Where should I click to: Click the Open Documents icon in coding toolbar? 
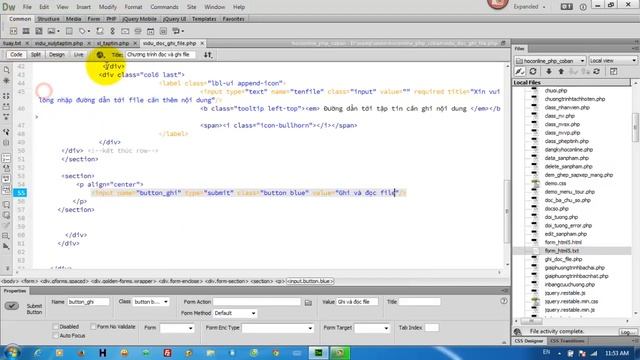point(7,70)
